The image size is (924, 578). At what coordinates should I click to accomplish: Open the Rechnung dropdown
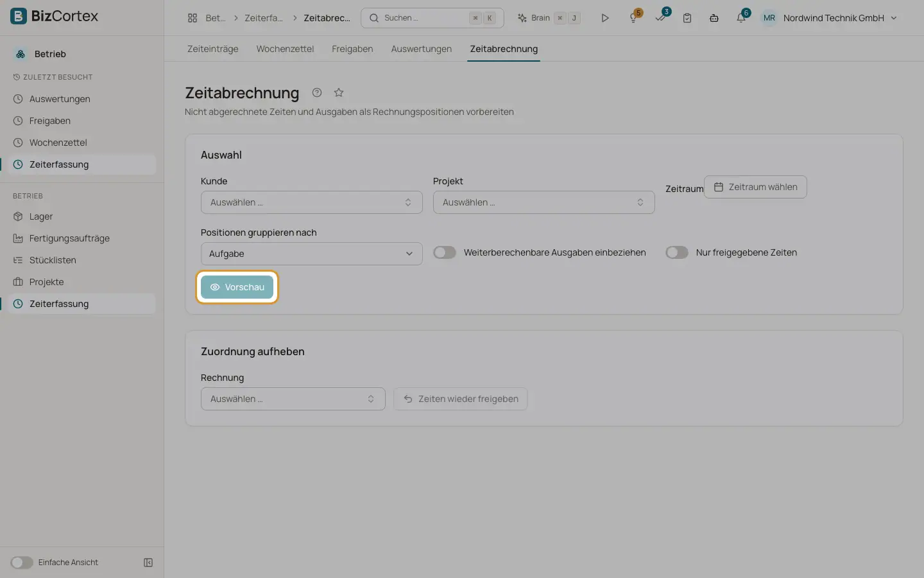coord(293,399)
